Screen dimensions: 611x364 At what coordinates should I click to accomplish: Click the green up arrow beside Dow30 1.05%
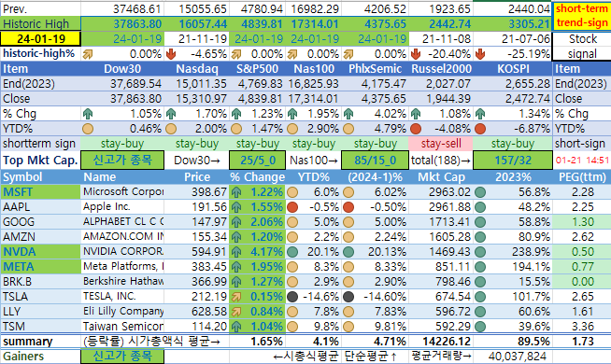pyautogui.click(x=88, y=114)
